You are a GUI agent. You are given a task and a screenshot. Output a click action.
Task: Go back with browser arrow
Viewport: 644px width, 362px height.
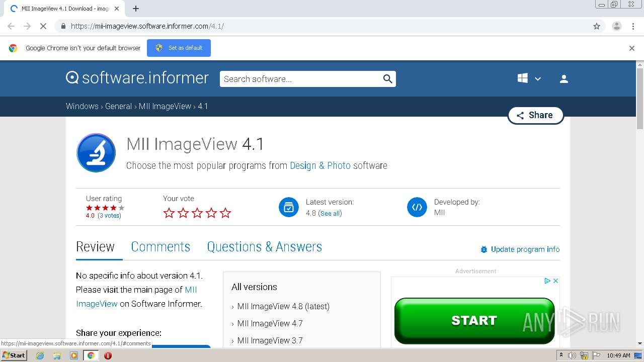pos(11,26)
